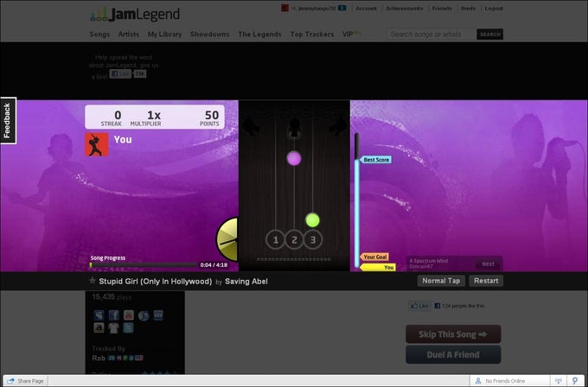Viewport: 588px width, 387px height.
Task: Click the green note on third string
Action: [x=312, y=220]
